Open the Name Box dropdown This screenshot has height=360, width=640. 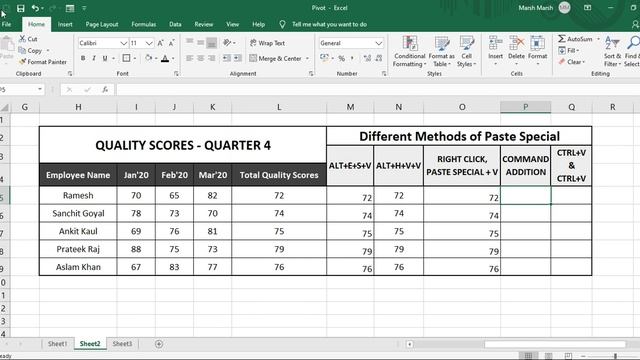click(40, 89)
